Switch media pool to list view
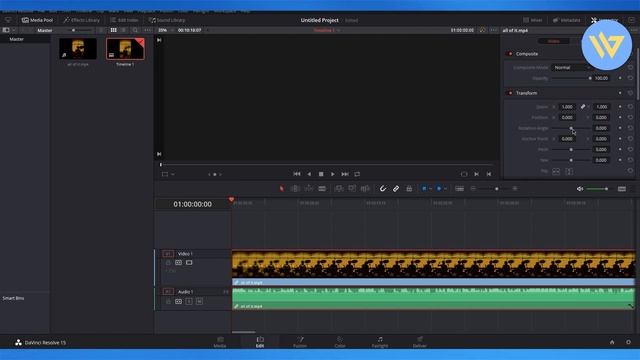Screen dimensions: 640x360 [x=124, y=30]
